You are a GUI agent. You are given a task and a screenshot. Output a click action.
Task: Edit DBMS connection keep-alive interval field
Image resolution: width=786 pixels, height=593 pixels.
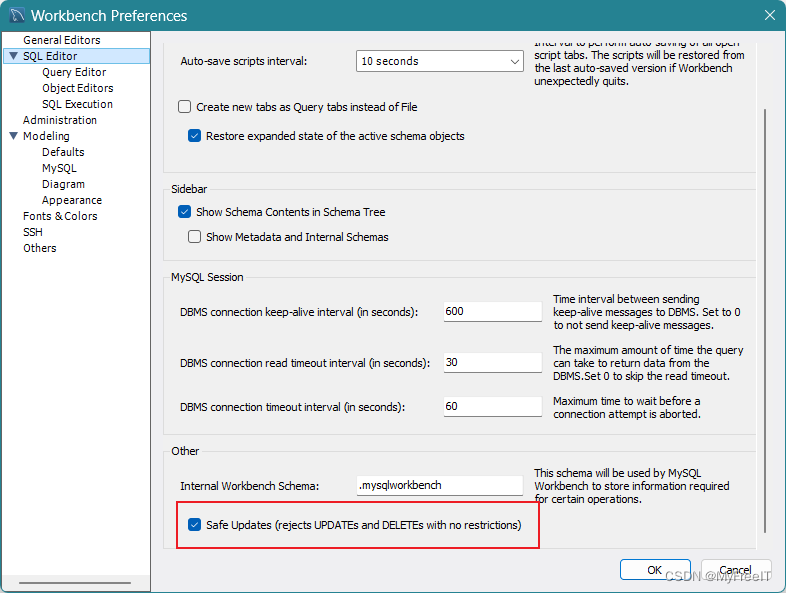pyautogui.click(x=492, y=311)
